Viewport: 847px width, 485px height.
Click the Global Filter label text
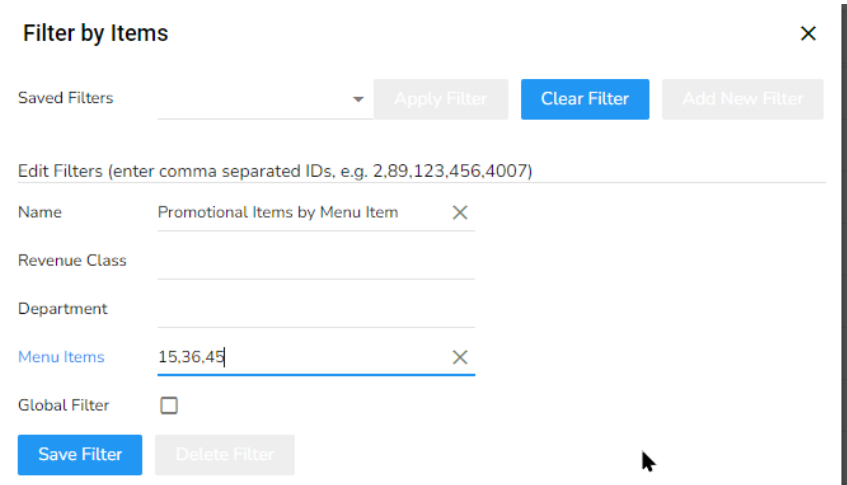coord(64,406)
